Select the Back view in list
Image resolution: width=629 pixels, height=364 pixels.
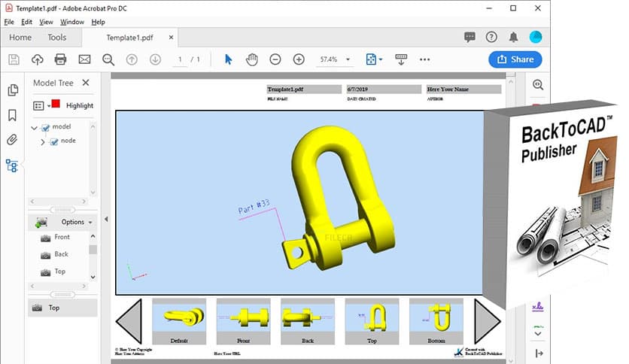[x=62, y=254]
